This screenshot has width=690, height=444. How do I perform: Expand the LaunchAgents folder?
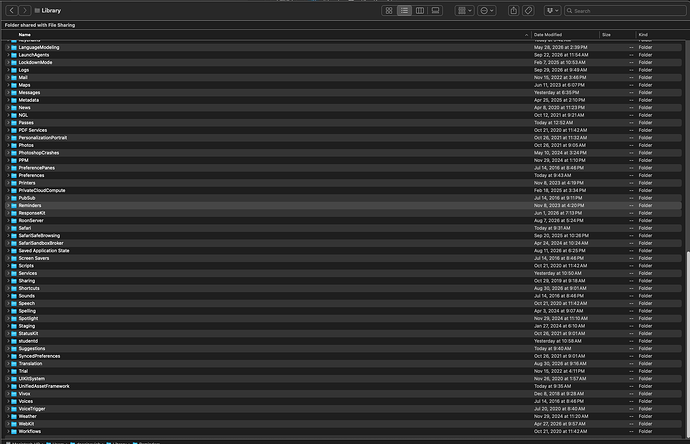[8, 55]
